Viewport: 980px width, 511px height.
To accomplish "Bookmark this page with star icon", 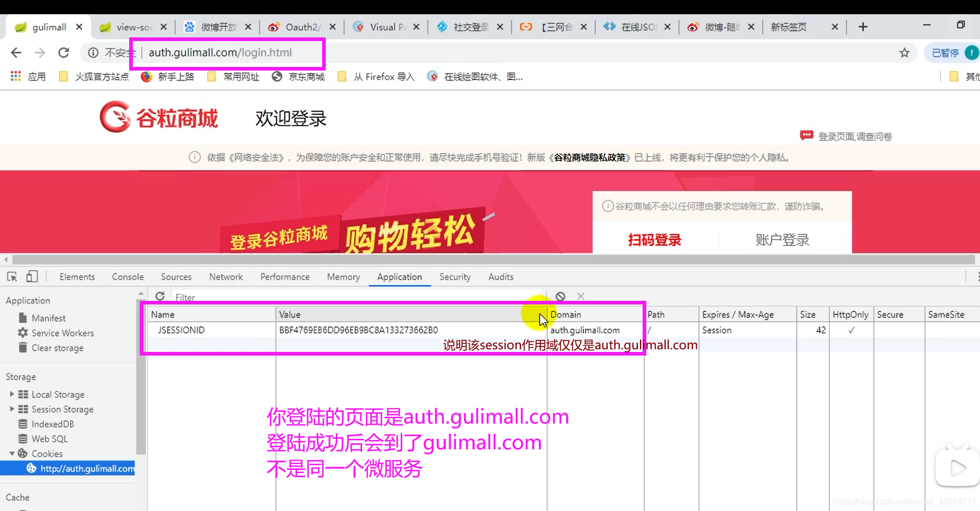I will click(x=905, y=53).
